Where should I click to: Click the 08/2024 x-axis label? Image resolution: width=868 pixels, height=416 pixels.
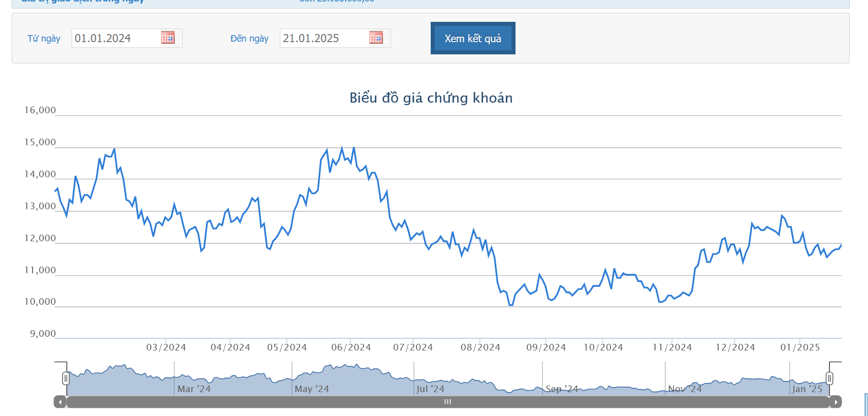pos(480,347)
